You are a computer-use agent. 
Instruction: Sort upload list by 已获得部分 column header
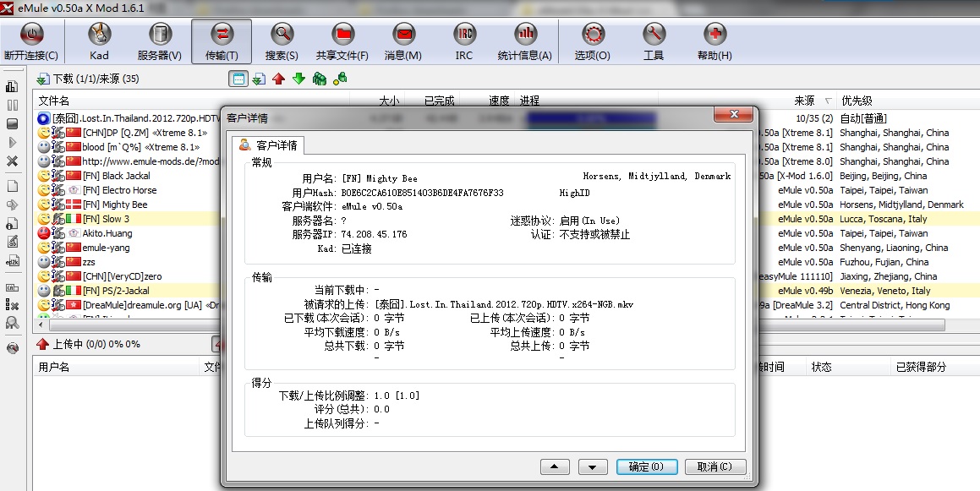tap(922, 368)
